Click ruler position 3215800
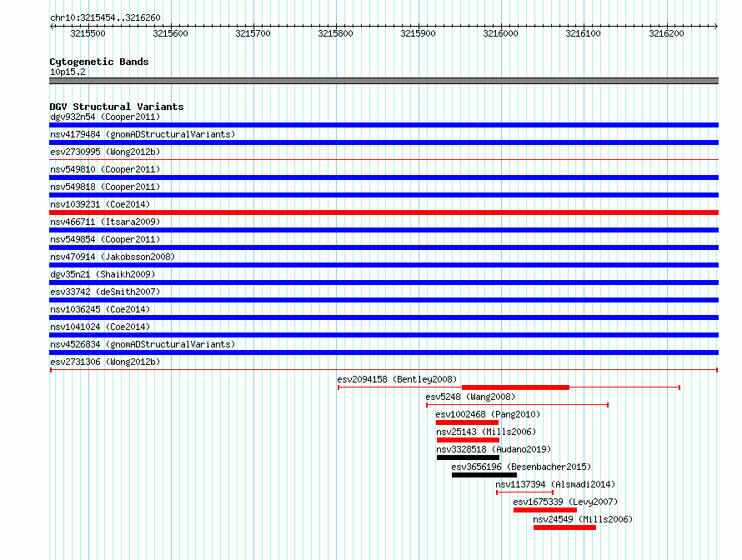 click(x=335, y=33)
